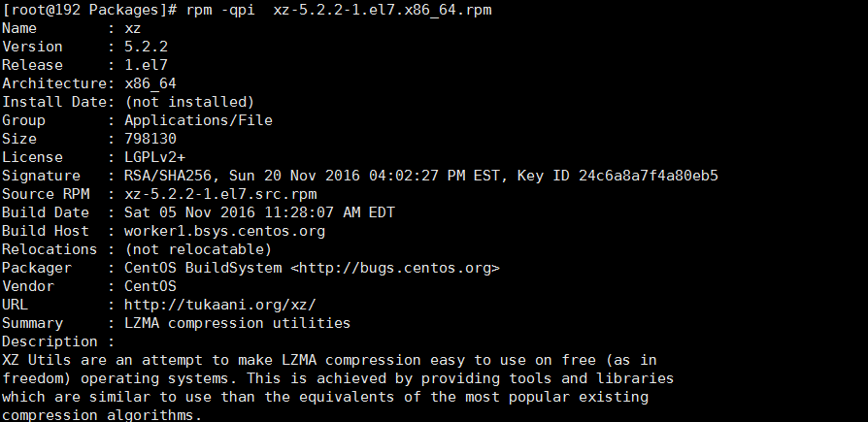Click the rpm -qpi command text
This screenshot has height=422, width=868.
point(219,11)
